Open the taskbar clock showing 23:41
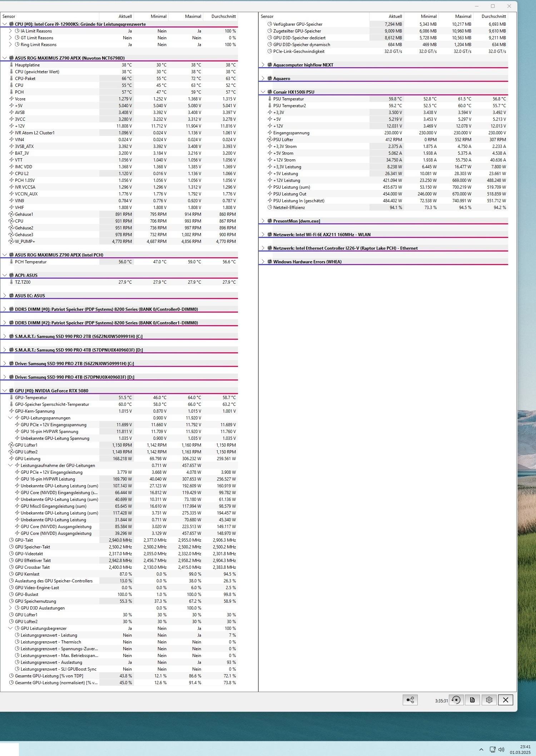 (x=520, y=749)
